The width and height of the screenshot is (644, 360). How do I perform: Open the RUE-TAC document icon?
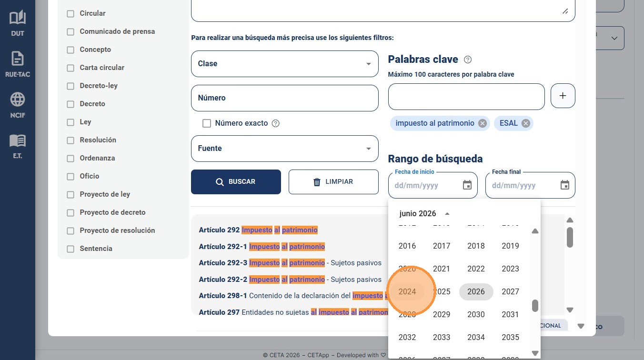point(18,59)
